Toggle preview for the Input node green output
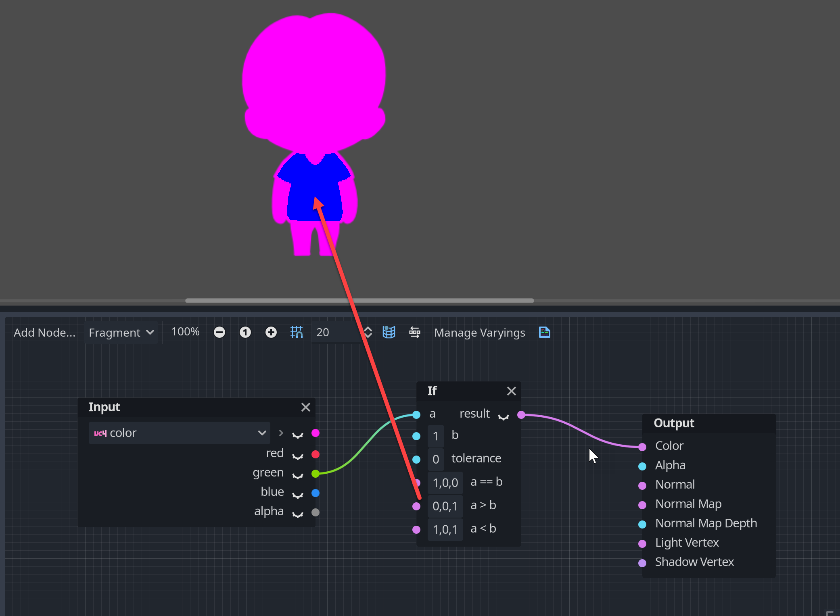 click(298, 475)
